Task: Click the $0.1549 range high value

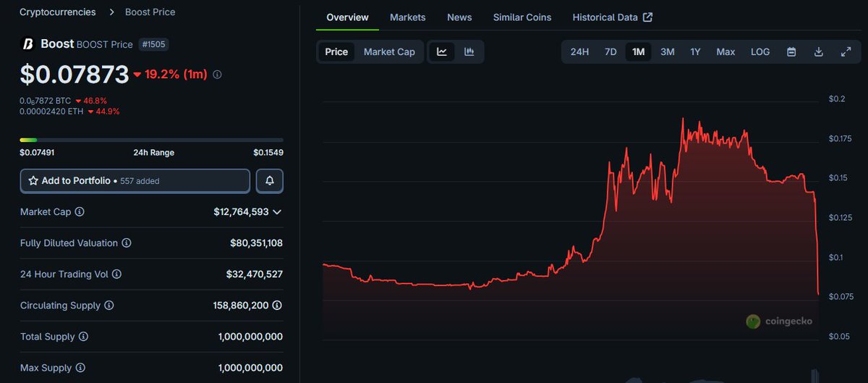Action: tap(268, 153)
